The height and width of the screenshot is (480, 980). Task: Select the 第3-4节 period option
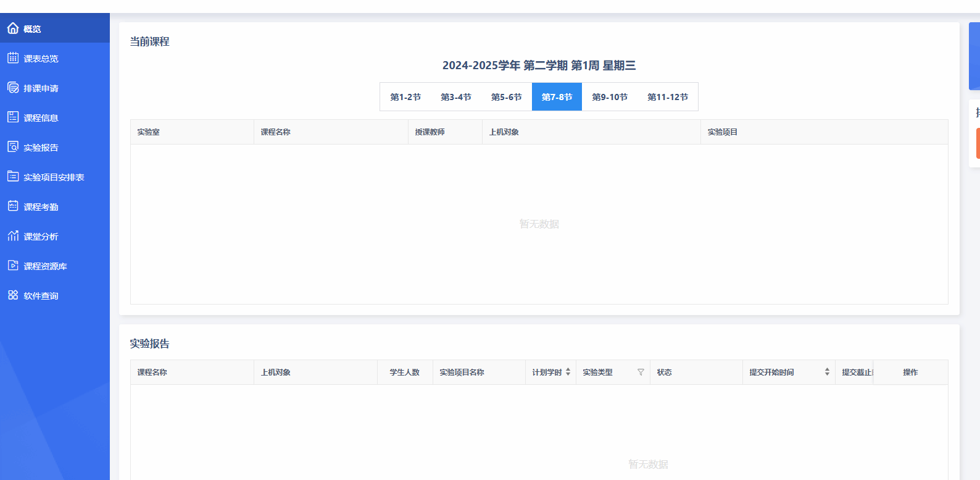pos(456,97)
